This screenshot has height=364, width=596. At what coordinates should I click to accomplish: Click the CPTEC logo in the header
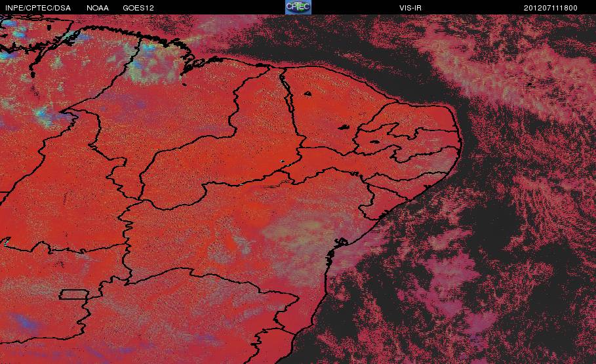[x=298, y=7]
